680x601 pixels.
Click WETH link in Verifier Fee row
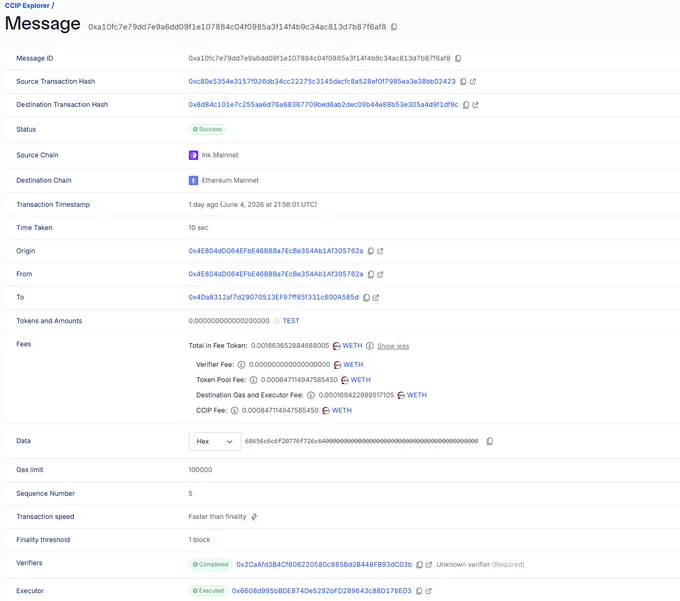353,365
